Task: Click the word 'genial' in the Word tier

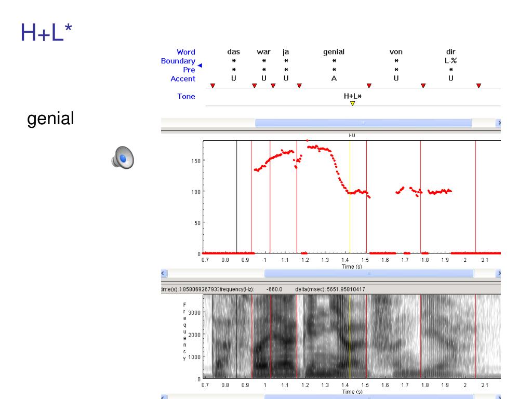Action: [334, 52]
